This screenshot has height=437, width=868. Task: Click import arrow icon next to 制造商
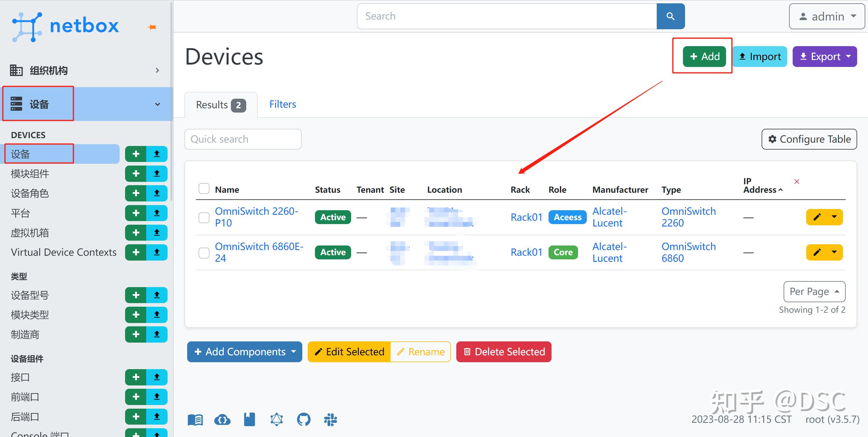157,334
